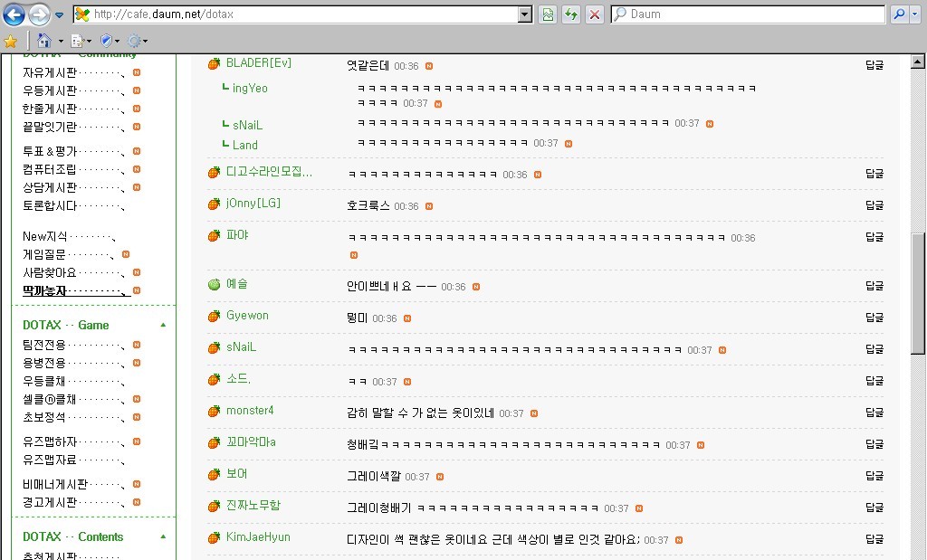Collapse the DOTAX Game menu section
This screenshot has height=560, width=927.
click(163, 325)
